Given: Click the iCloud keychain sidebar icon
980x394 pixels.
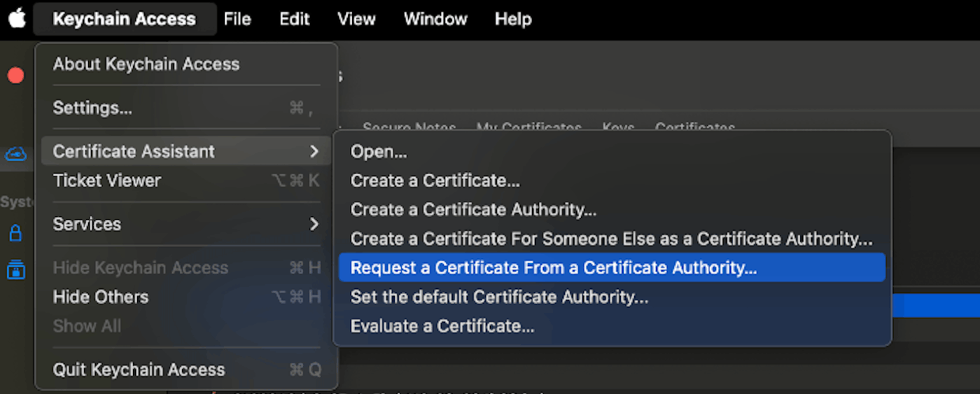Looking at the screenshot, I should pyautogui.click(x=15, y=154).
